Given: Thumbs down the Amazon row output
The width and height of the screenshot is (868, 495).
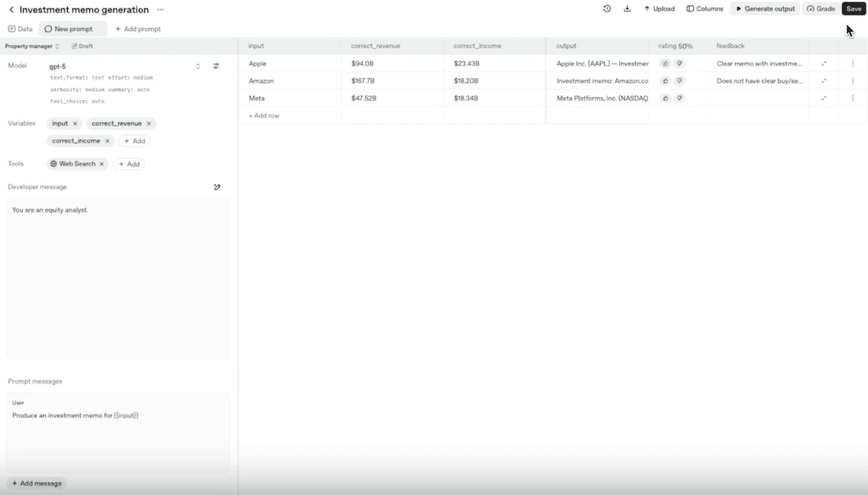Looking at the screenshot, I should coord(679,81).
